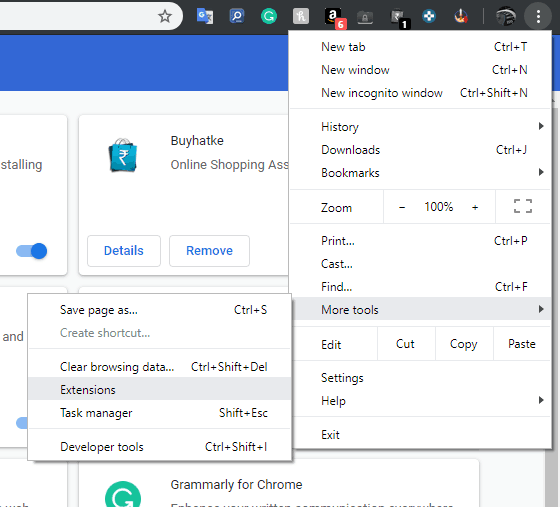Screen dimensions: 560x507
Task: Remove the Buyhatke extension
Action: pyautogui.click(x=209, y=251)
